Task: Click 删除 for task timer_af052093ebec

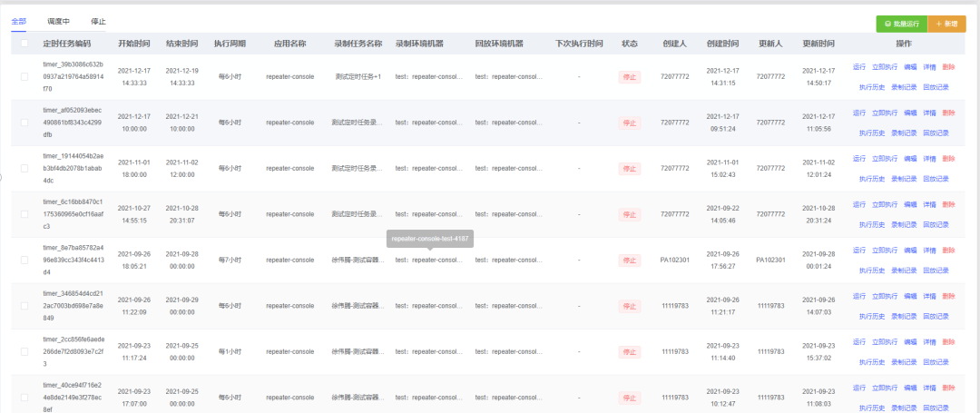Action: point(948,113)
